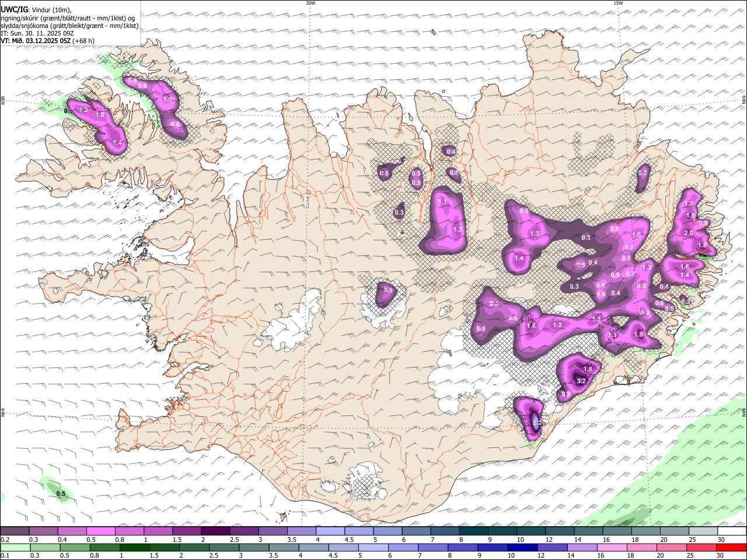
Task: Pick the darkest green swatch above lower label 1
Action: [134, 547]
